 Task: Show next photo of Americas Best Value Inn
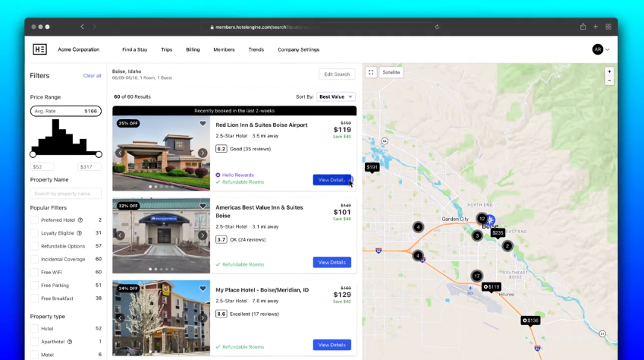tap(203, 235)
